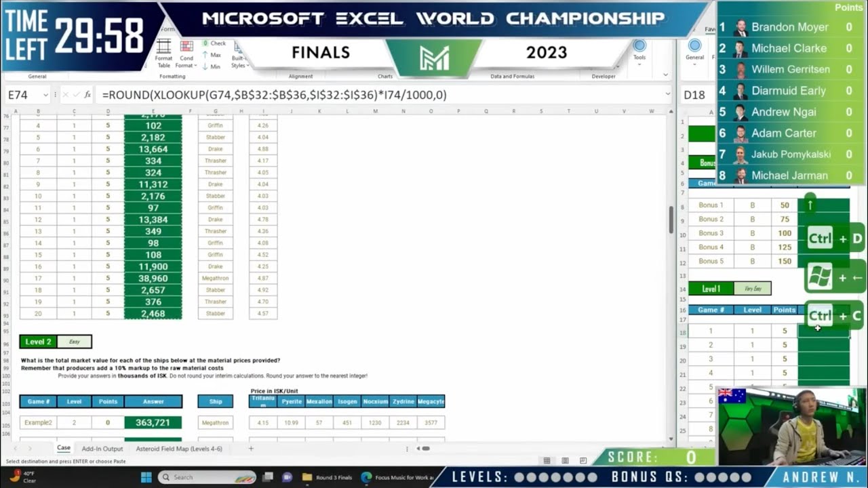868x488 pixels.
Task: Open the Windows Start menu
Action: click(146, 477)
